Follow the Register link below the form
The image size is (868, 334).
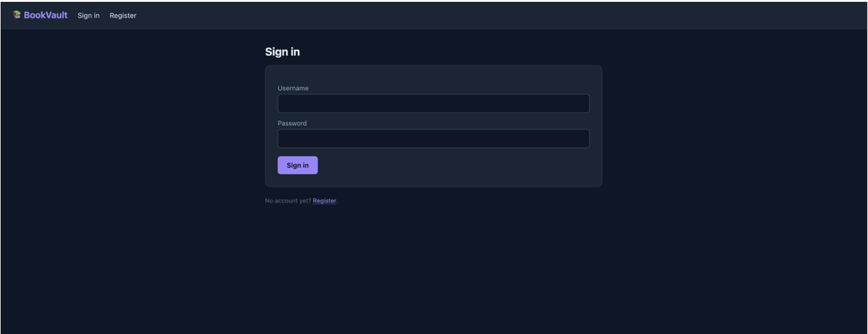[324, 201]
